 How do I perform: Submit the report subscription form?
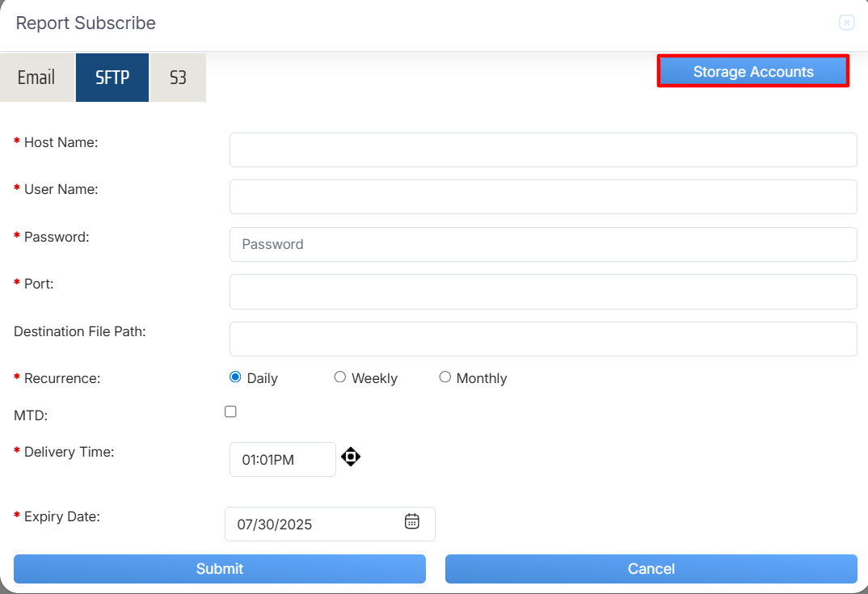point(219,569)
